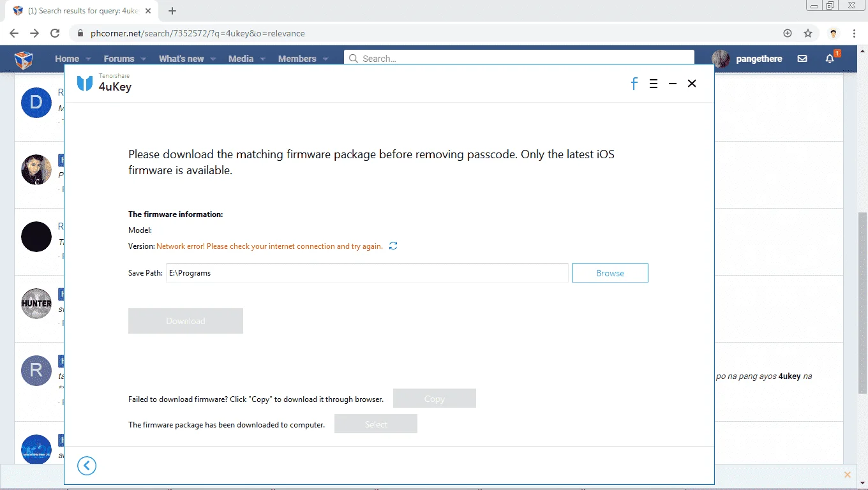The width and height of the screenshot is (868, 490).
Task: Go back using the circled arrow icon
Action: 87,466
